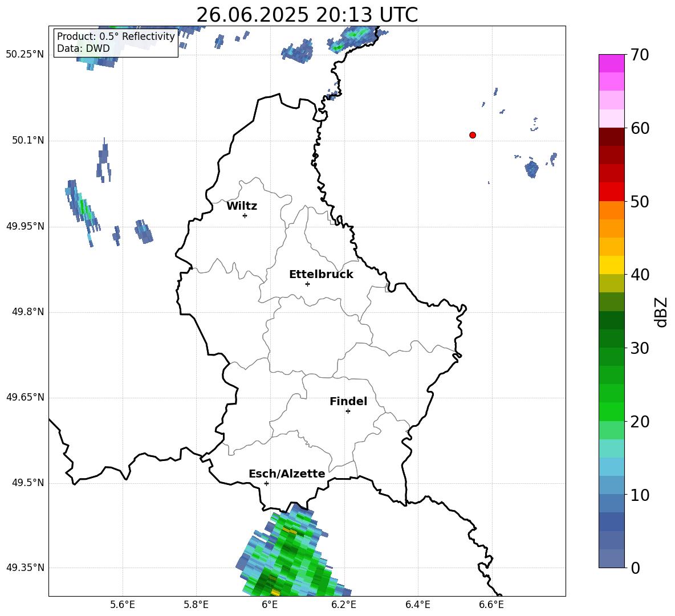Click the Ettelbruck station cross marker

pyautogui.click(x=307, y=284)
